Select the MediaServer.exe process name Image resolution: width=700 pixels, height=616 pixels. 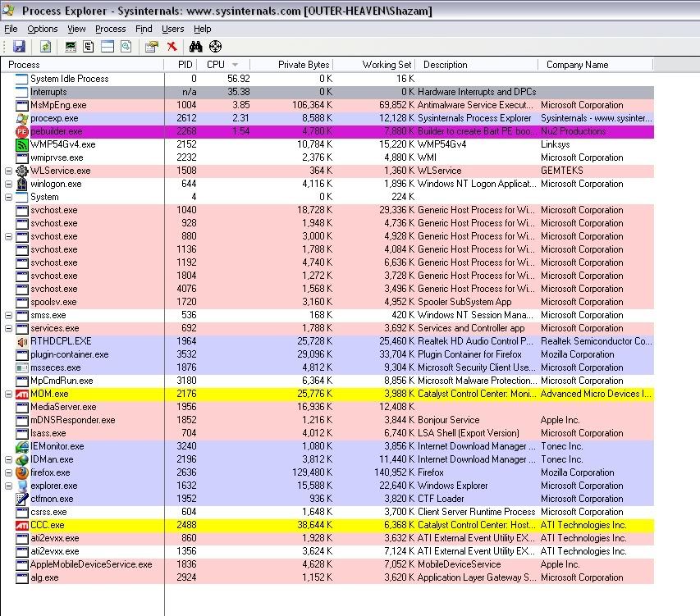63,407
